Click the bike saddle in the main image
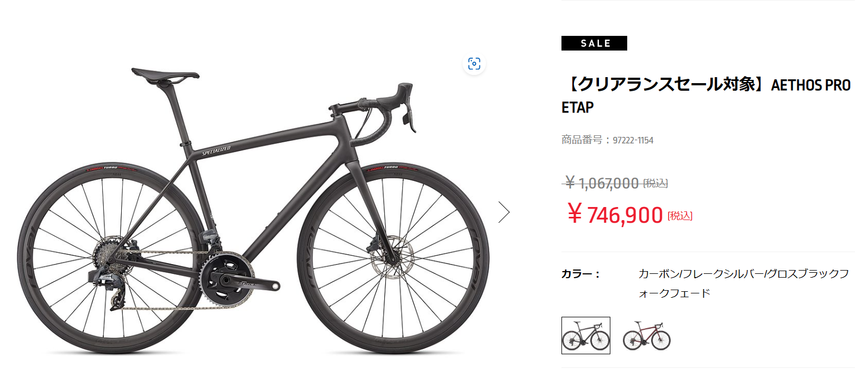Image resolution: width=868 pixels, height=376 pixels. pyautogui.click(x=165, y=74)
